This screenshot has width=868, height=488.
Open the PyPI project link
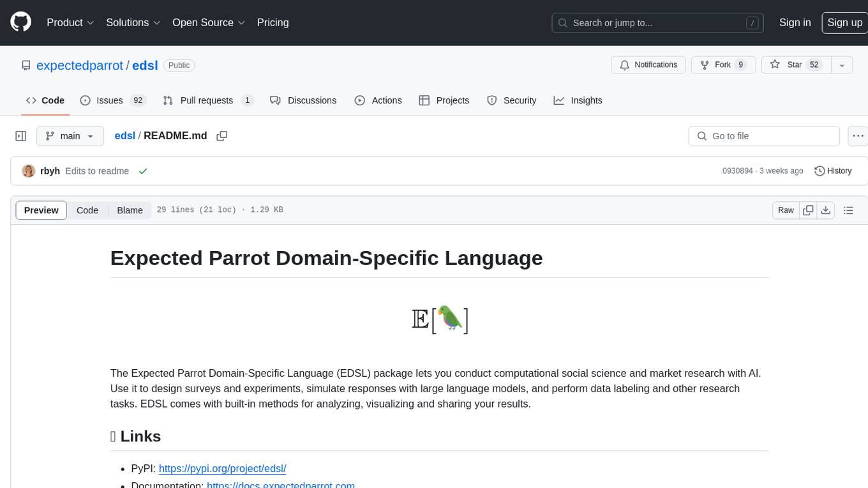222,469
